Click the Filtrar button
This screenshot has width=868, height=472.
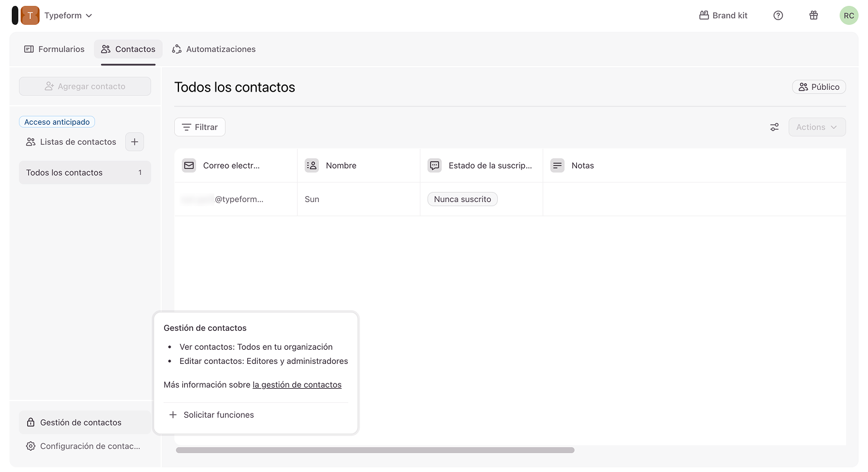point(200,127)
